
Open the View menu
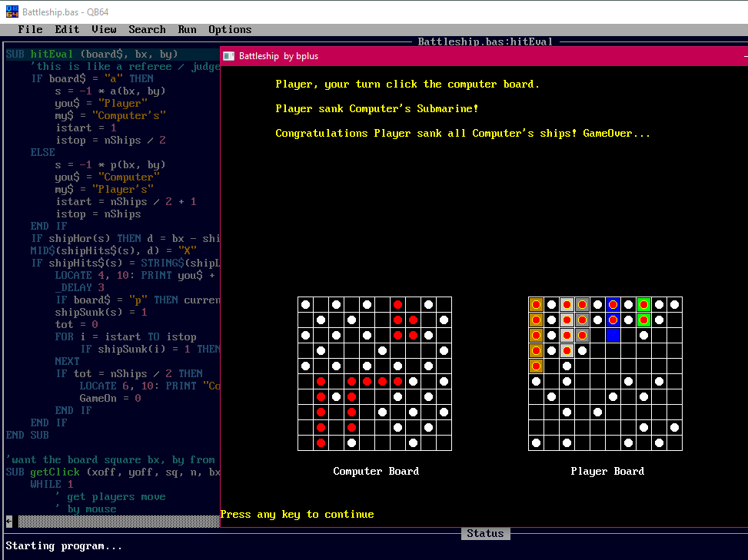(104, 29)
